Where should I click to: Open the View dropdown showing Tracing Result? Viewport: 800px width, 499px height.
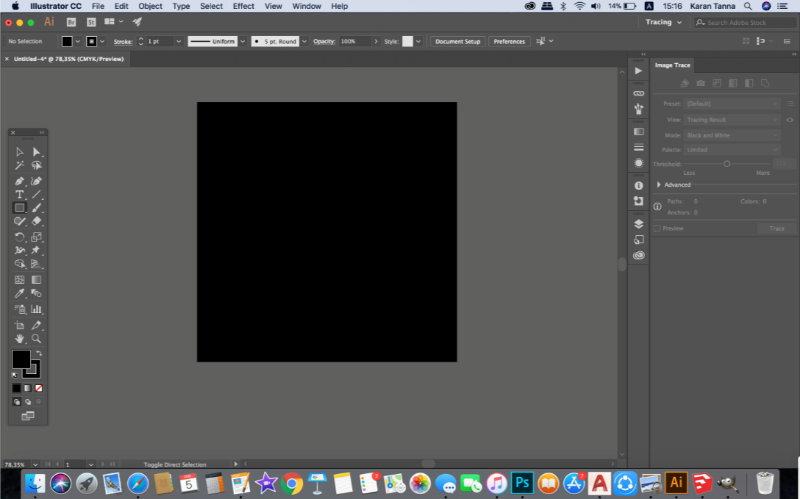coord(732,120)
